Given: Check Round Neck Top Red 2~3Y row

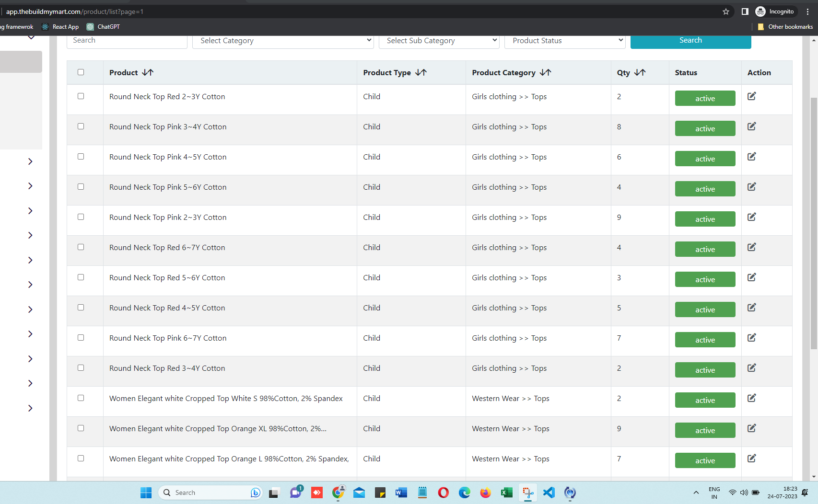Looking at the screenshot, I should pyautogui.click(x=81, y=96).
